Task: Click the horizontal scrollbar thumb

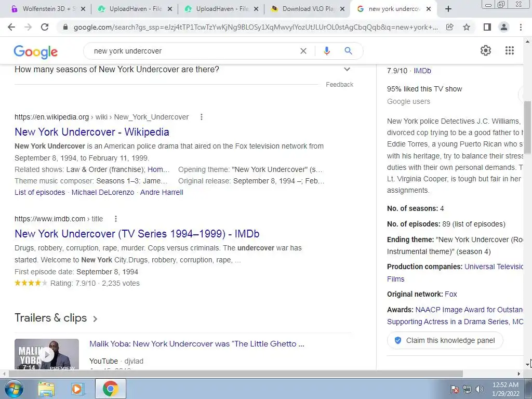Action: point(236,374)
